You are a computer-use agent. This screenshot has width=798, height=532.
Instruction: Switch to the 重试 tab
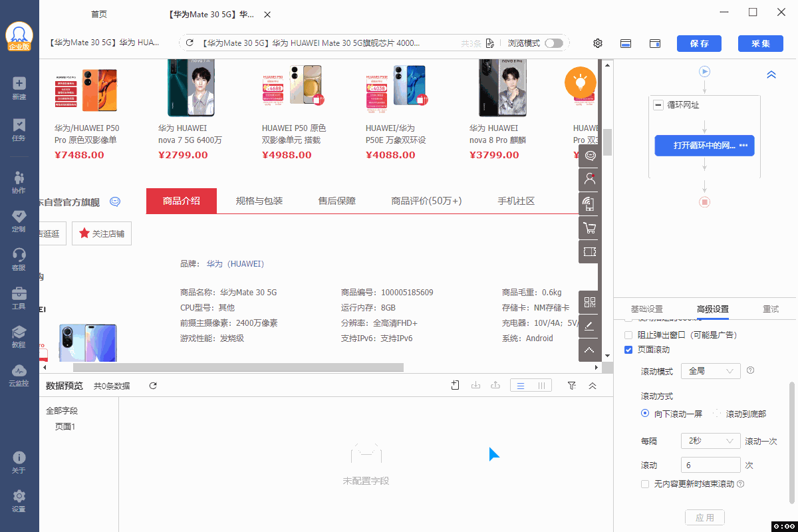click(x=771, y=309)
